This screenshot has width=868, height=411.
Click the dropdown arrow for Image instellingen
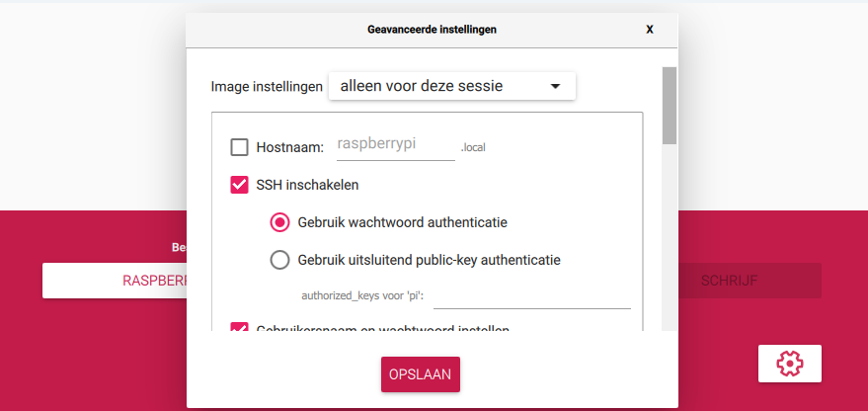[555, 87]
